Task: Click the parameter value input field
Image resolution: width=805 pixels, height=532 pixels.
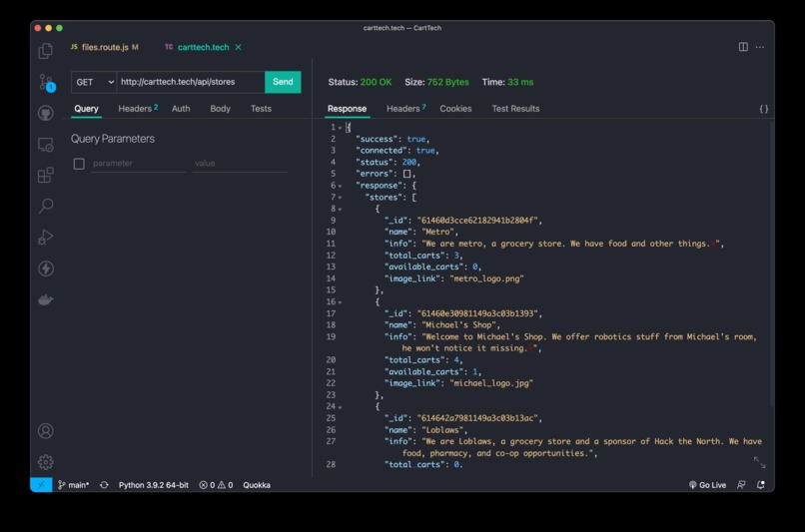Action: [240, 164]
